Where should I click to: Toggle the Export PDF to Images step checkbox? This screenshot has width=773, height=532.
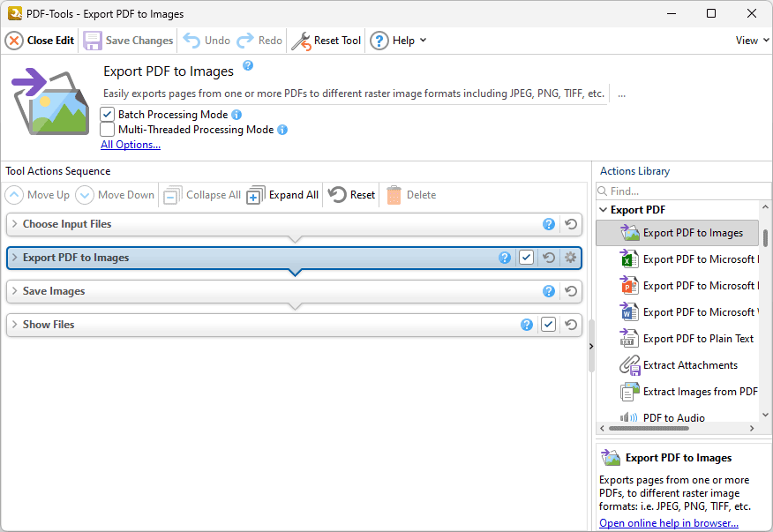pos(527,258)
